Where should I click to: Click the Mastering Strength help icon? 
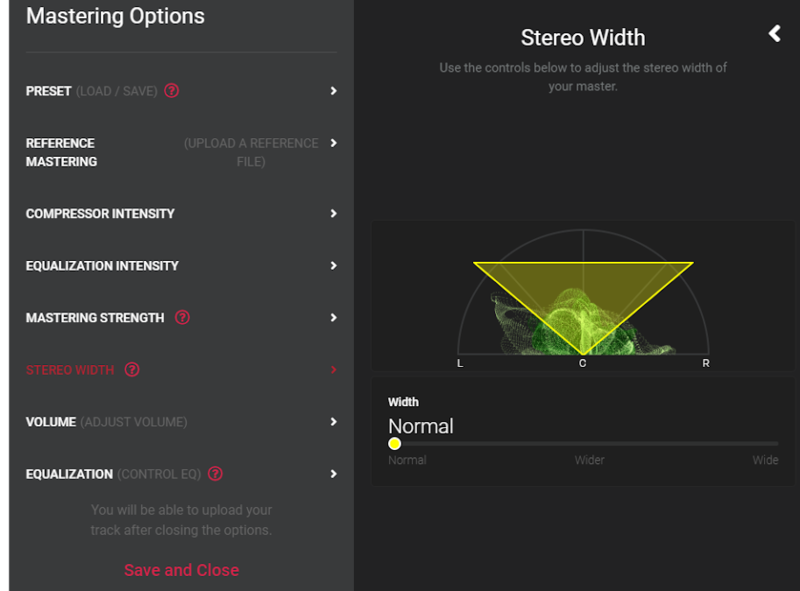[x=182, y=318]
